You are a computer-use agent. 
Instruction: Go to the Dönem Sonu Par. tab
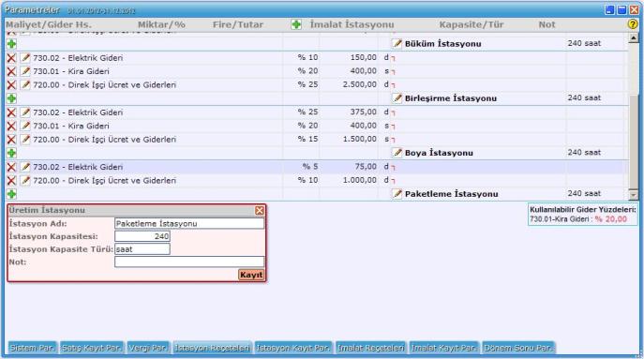[x=518, y=348]
